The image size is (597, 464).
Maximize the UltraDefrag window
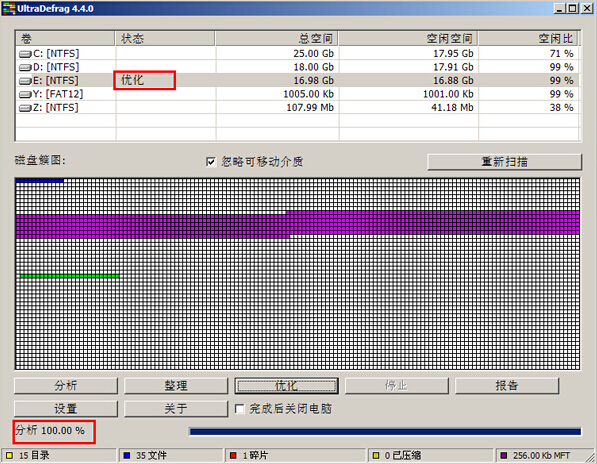573,8
